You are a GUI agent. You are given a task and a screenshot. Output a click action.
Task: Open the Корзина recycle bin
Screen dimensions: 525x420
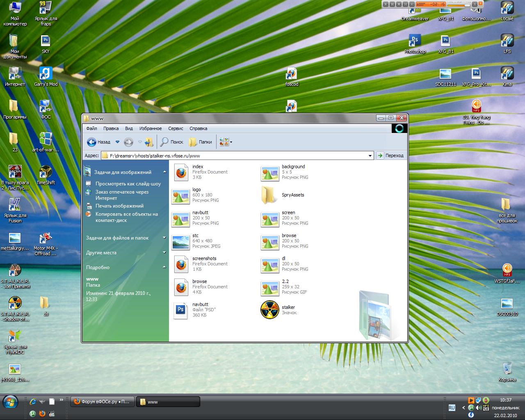[507, 369]
